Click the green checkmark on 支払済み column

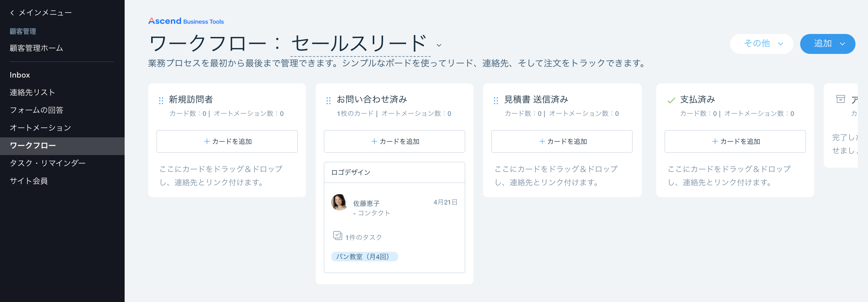(672, 100)
